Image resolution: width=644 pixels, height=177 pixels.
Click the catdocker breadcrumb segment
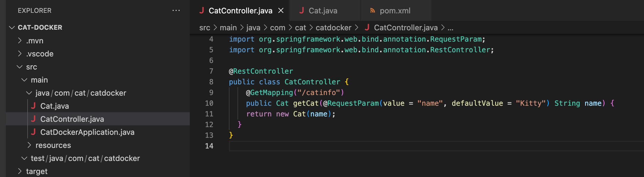tap(334, 28)
